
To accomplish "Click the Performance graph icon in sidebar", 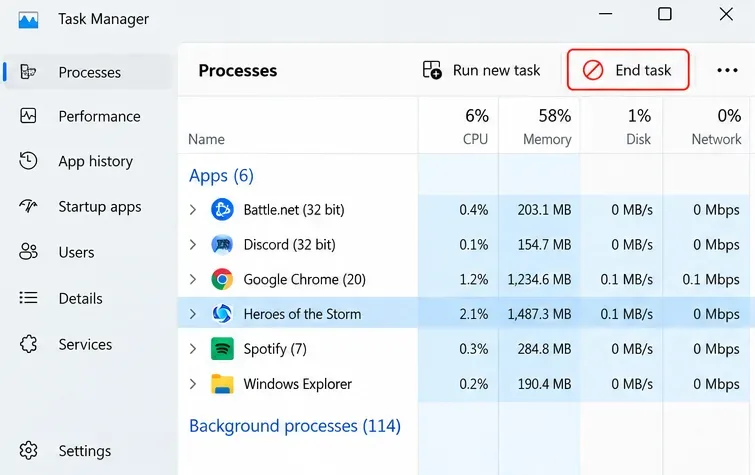I will (x=28, y=116).
